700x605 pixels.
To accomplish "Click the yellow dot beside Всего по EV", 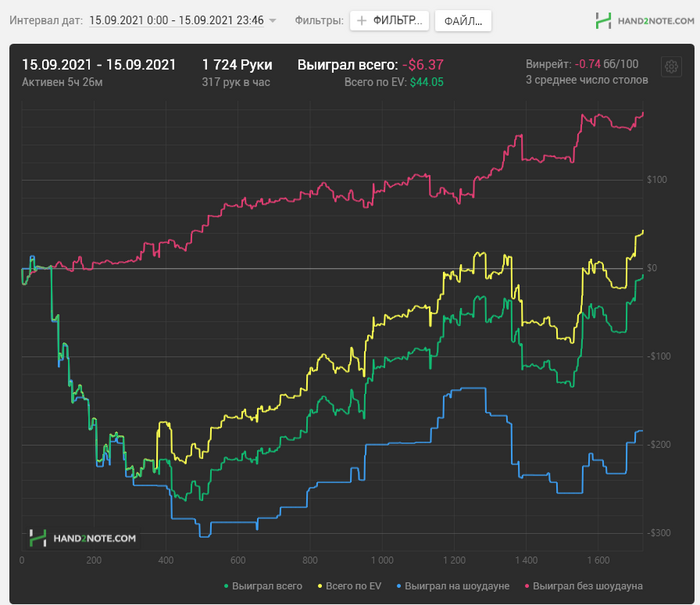I will coord(320,586).
